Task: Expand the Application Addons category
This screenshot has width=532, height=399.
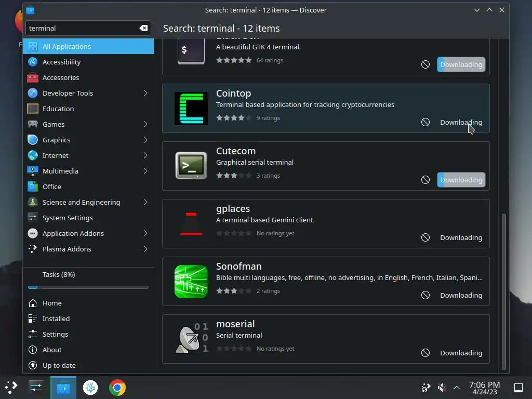Action: point(145,233)
